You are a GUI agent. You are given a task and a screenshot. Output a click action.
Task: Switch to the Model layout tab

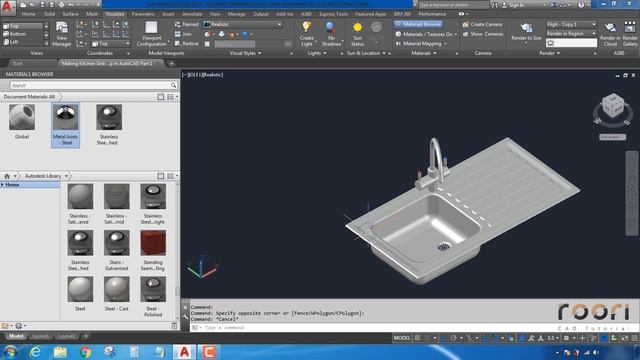coord(16,336)
